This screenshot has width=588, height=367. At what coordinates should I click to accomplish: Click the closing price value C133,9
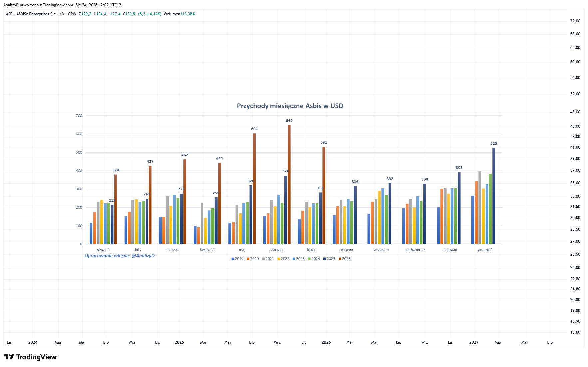tap(129, 14)
